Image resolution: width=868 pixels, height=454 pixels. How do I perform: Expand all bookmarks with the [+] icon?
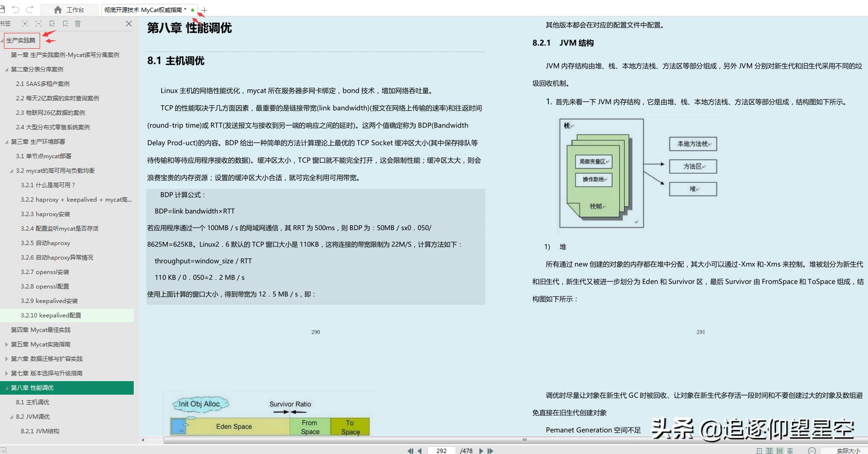pyautogui.click(x=25, y=23)
